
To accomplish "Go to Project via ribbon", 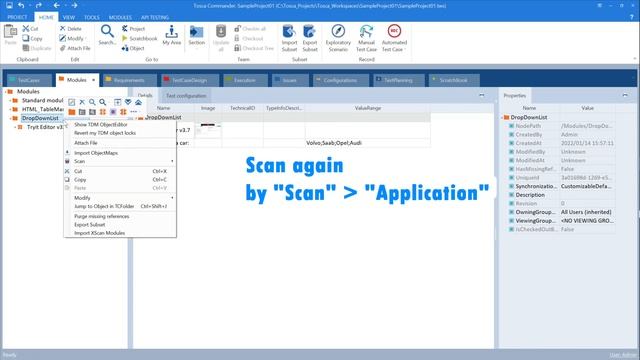I will 133,29.
